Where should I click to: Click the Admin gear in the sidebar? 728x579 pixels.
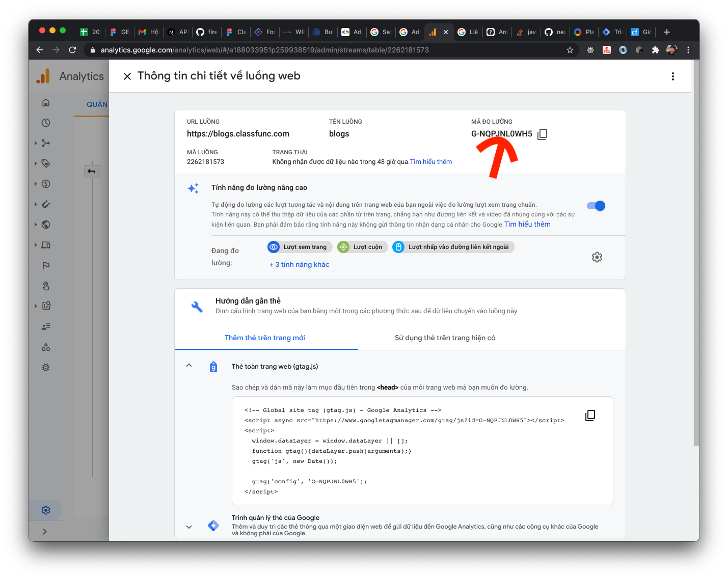click(46, 510)
